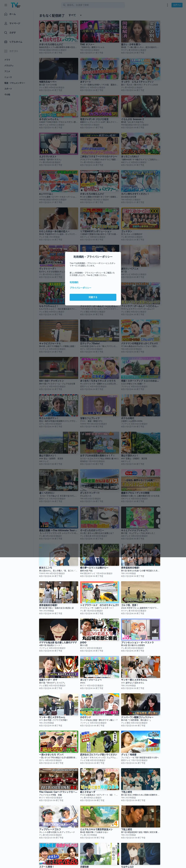This screenshot has height=868, width=186.
Task: Open the ゲゲゲの鬼太郎 thumbnail
Action: [x=59, y=630]
